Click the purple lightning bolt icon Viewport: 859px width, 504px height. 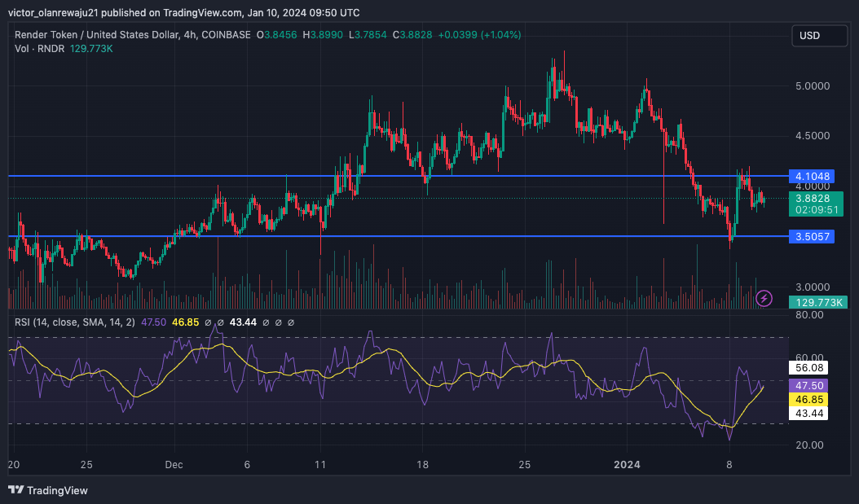click(764, 298)
